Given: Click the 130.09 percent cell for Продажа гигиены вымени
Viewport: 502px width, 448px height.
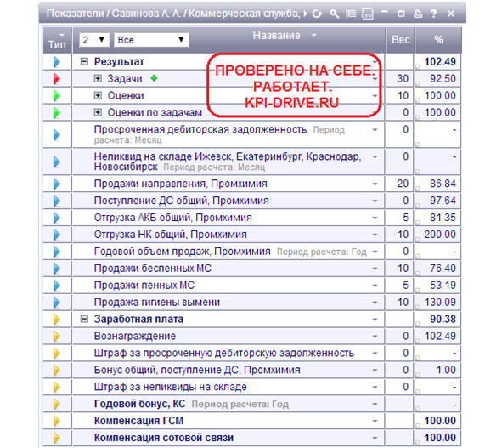Looking at the screenshot, I should pyautogui.click(x=438, y=302).
